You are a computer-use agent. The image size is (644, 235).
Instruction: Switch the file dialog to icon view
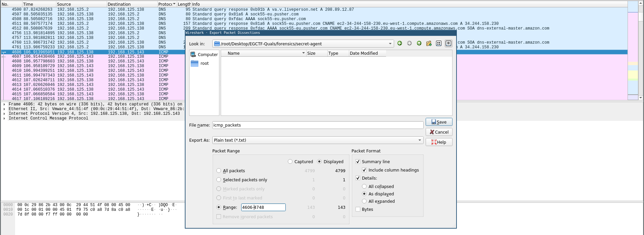pyautogui.click(x=438, y=43)
